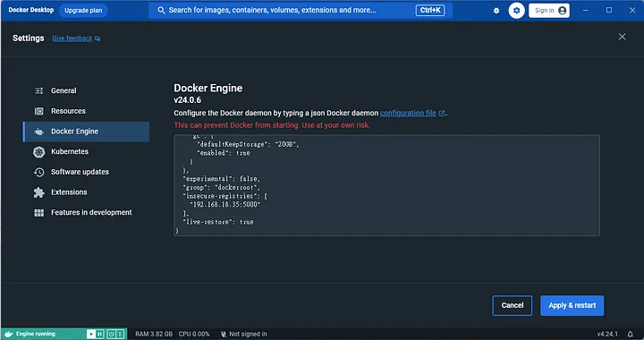
Task: Click the Kubernetes wheel icon in sidebar
Action: tap(39, 152)
